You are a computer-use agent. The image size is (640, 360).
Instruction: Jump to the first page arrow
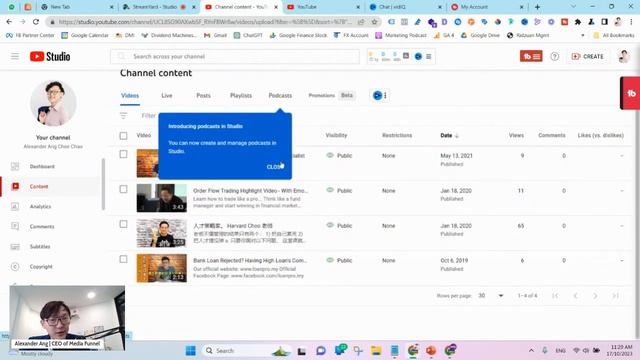click(555, 296)
